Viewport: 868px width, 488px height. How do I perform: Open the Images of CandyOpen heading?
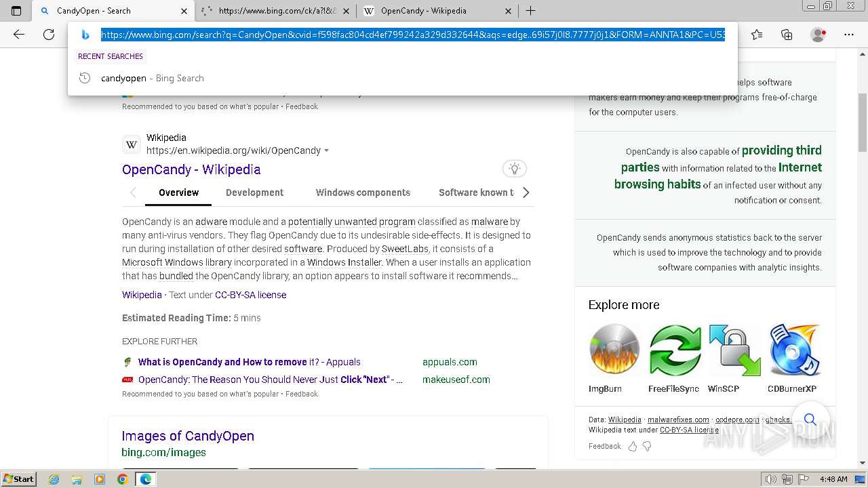188,436
